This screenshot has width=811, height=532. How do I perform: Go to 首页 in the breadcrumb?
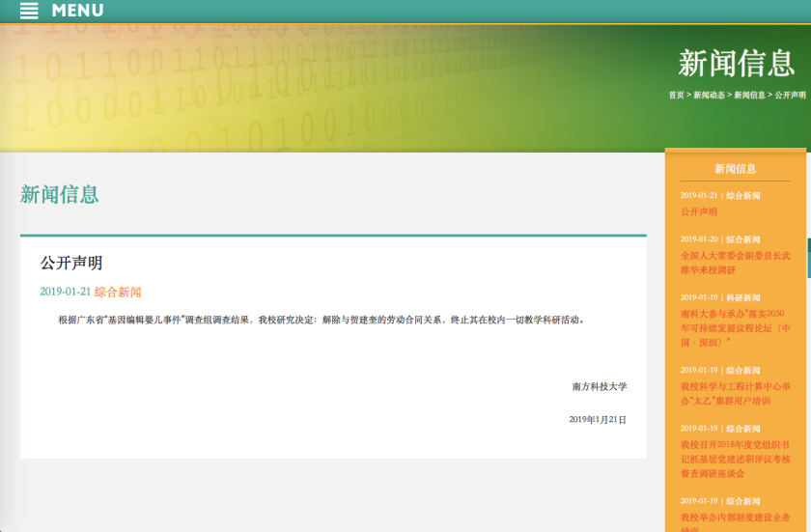[676, 96]
